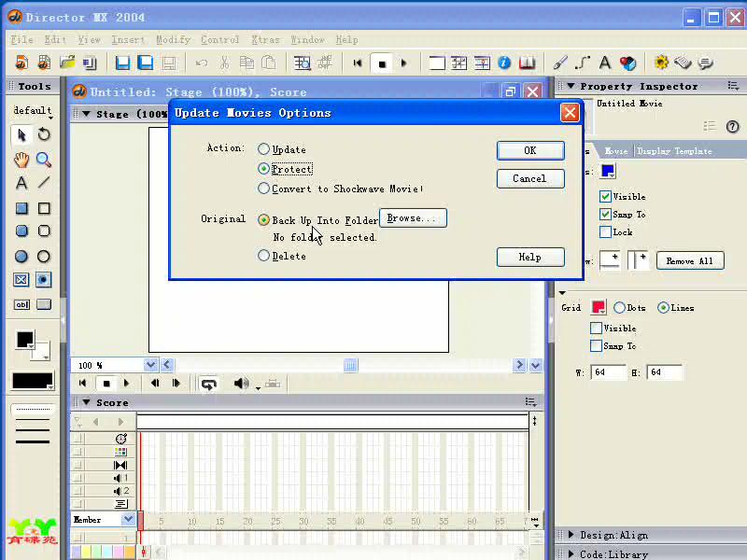This screenshot has width=747, height=560.
Task: Click the Cut scissors icon
Action: (224, 63)
